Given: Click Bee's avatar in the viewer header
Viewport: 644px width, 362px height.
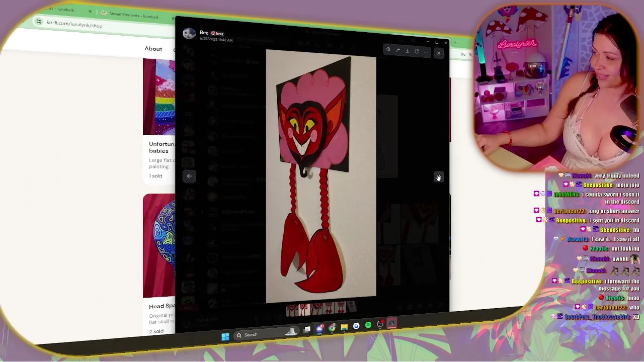Looking at the screenshot, I should [189, 34].
